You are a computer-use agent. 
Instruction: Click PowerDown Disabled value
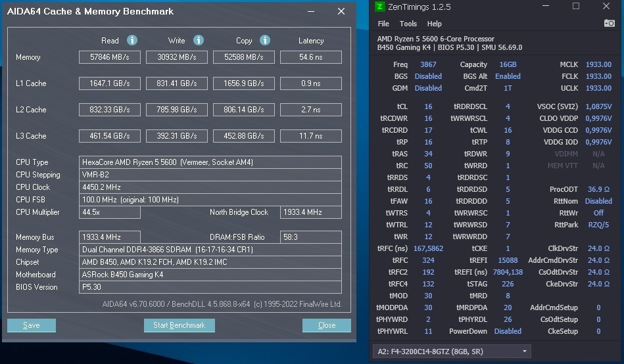coord(508,331)
